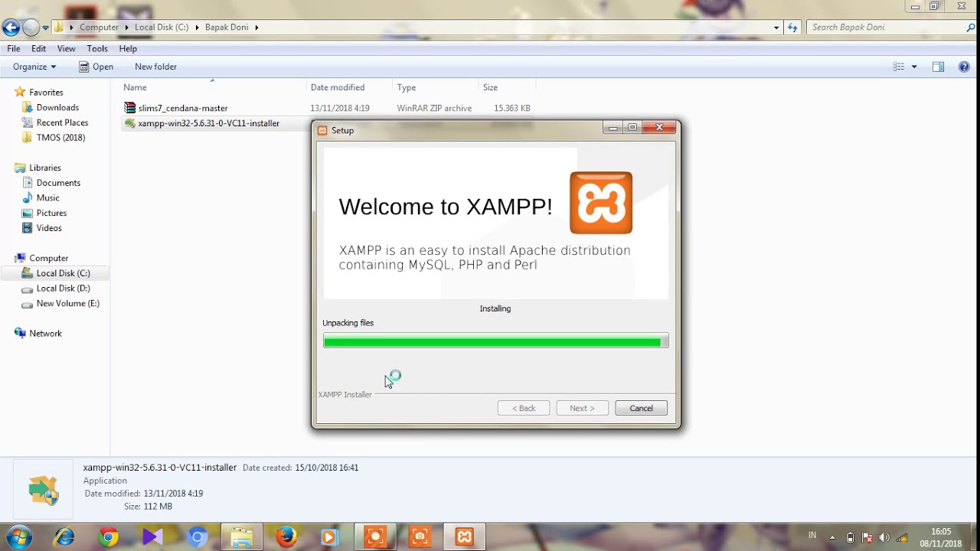This screenshot has height=551, width=980.
Task: Expand the view options dropdown arrow
Action: coord(914,67)
